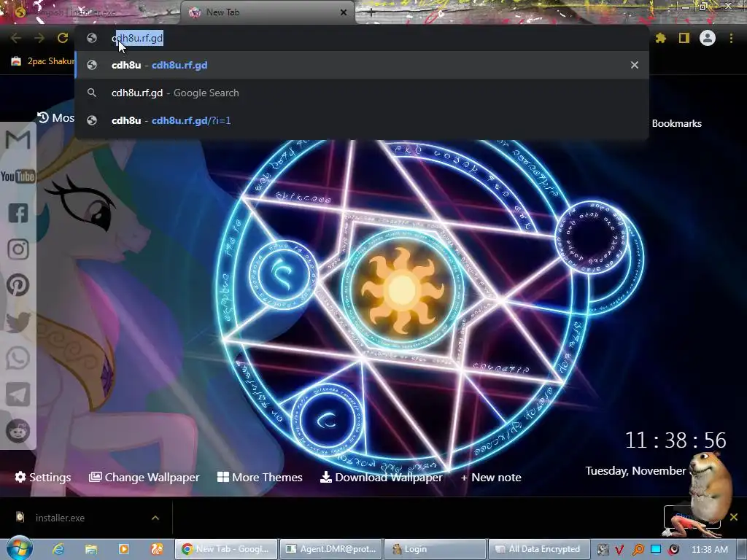Screen dimensions: 747x560
Task: Open the 2pac Shakur bookmark
Action: (43, 61)
